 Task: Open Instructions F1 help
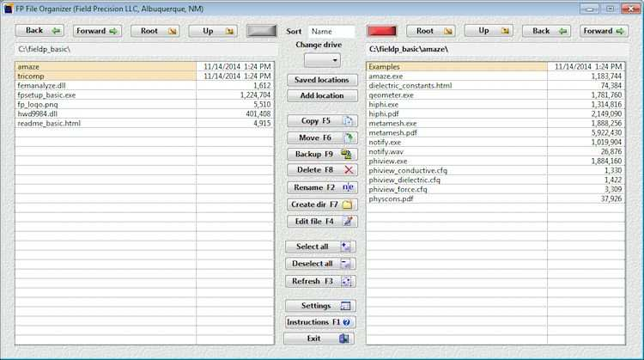pos(321,322)
